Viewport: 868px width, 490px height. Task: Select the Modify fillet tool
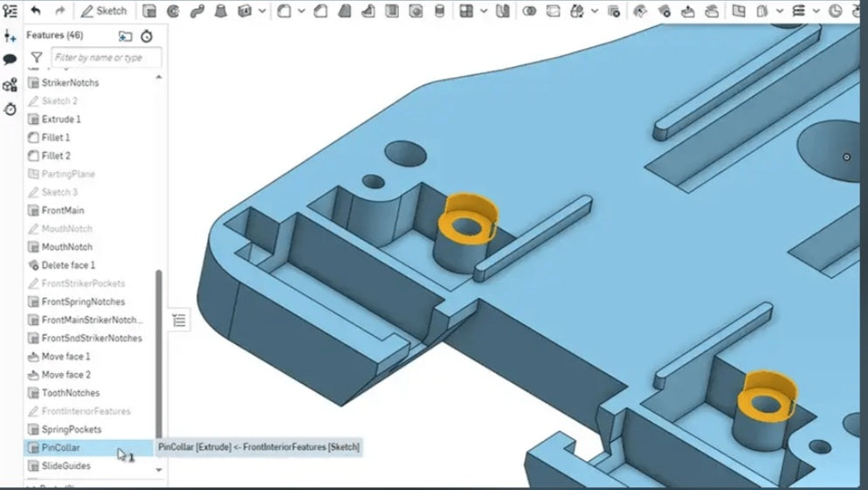[x=640, y=11]
